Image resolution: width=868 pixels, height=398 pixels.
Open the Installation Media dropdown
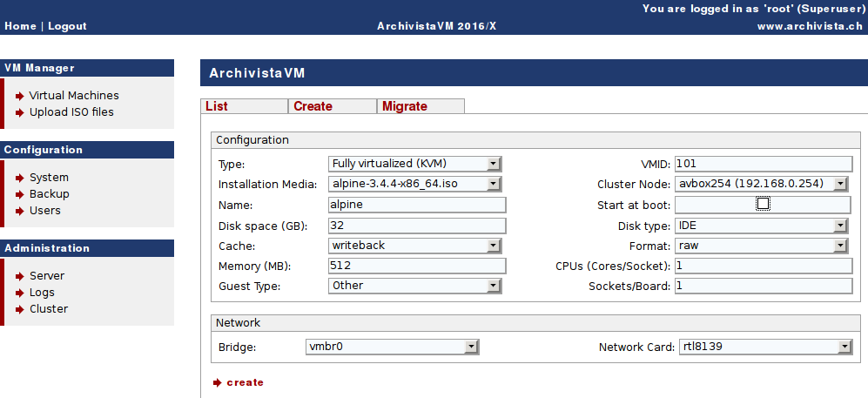click(x=415, y=183)
